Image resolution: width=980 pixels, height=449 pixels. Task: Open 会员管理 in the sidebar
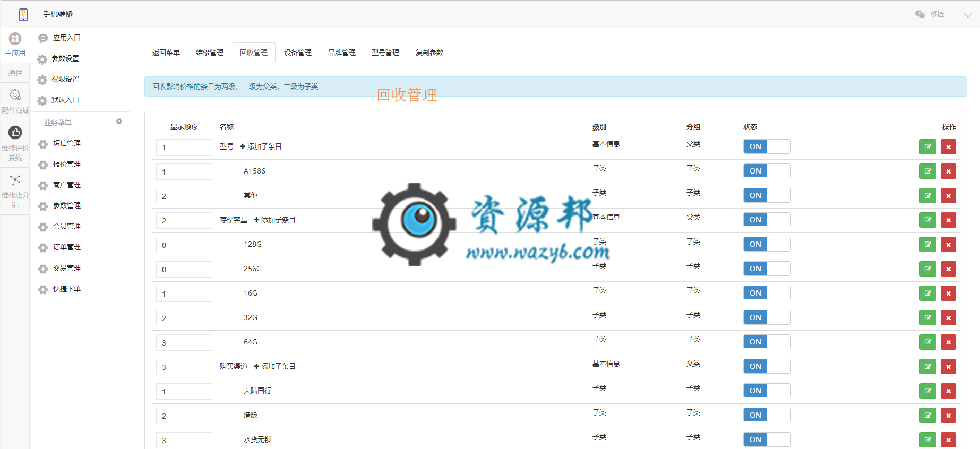point(67,226)
